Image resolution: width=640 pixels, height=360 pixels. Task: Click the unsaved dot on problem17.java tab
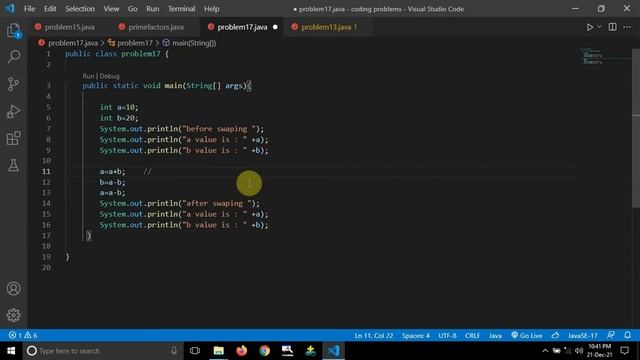tap(275, 27)
